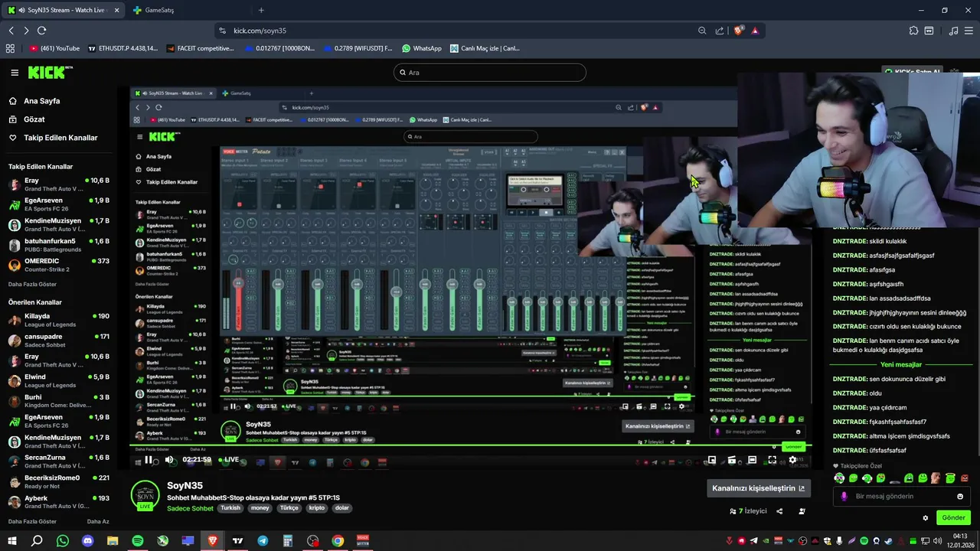Open browser extensions puzzle icon

913,31
